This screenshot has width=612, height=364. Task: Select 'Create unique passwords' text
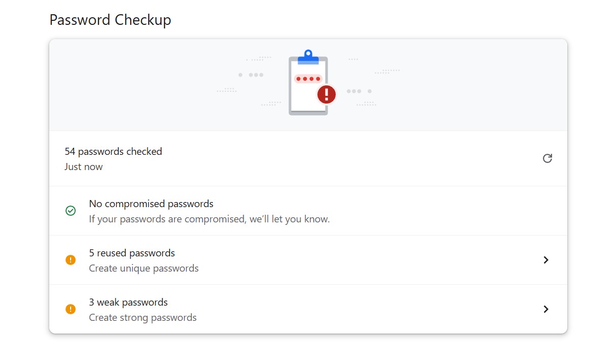click(144, 268)
